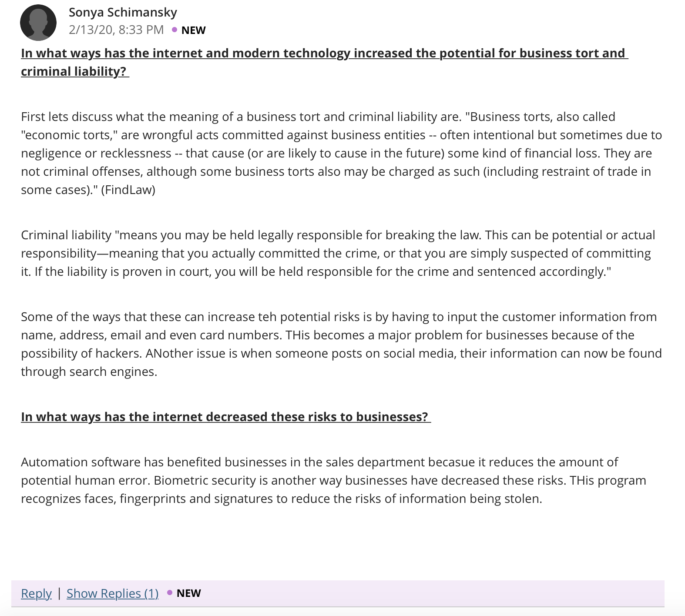Click the paragraph beginning 'First lets discuss'
685x616 pixels.
pos(342,153)
